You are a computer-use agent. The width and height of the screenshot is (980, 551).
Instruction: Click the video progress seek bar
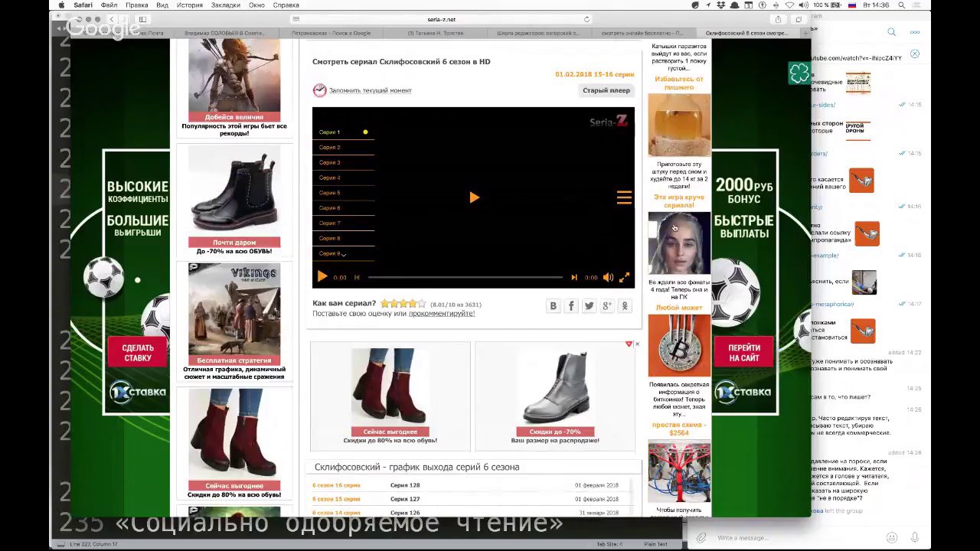[465, 277]
